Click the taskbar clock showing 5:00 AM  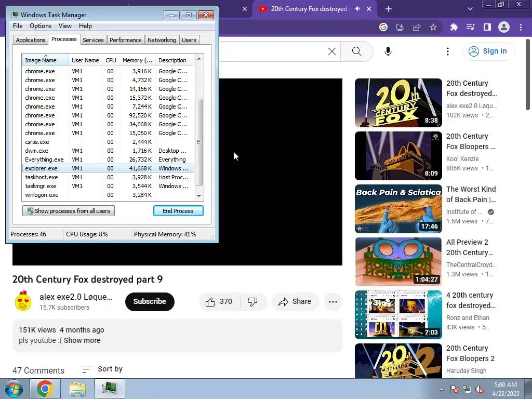[506, 389]
